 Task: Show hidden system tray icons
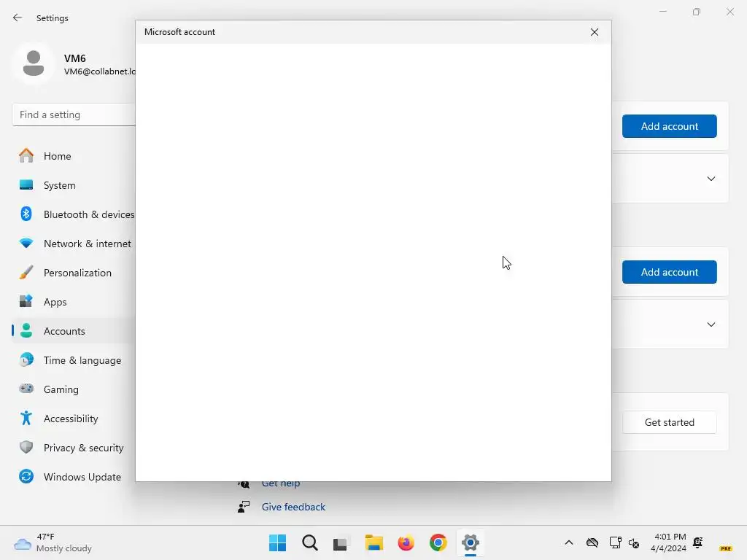(569, 542)
